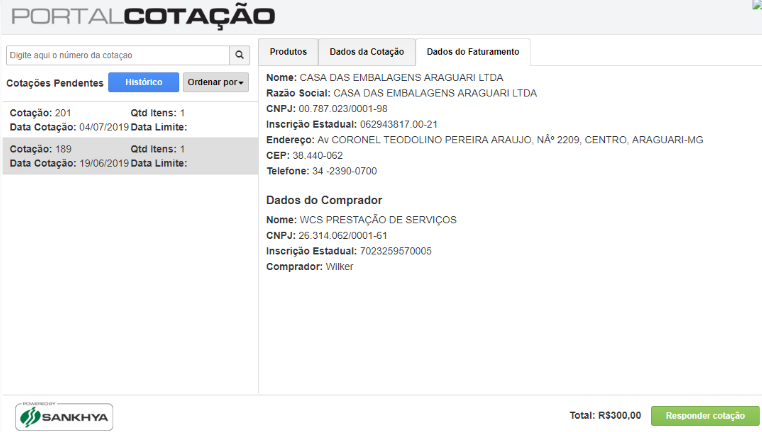This screenshot has height=432, width=762.
Task: Click the Endereço line with Araguari-MG
Action: pyautogui.click(x=485, y=140)
